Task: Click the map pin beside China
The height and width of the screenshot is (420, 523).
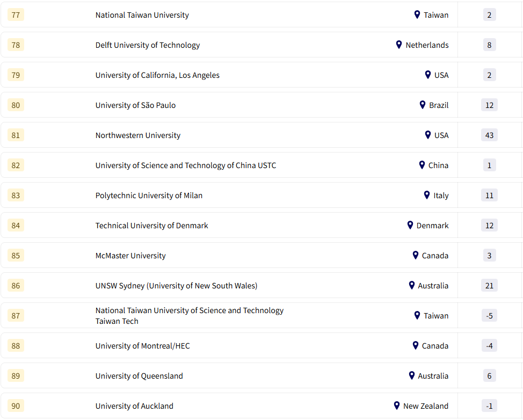Action: (422, 165)
